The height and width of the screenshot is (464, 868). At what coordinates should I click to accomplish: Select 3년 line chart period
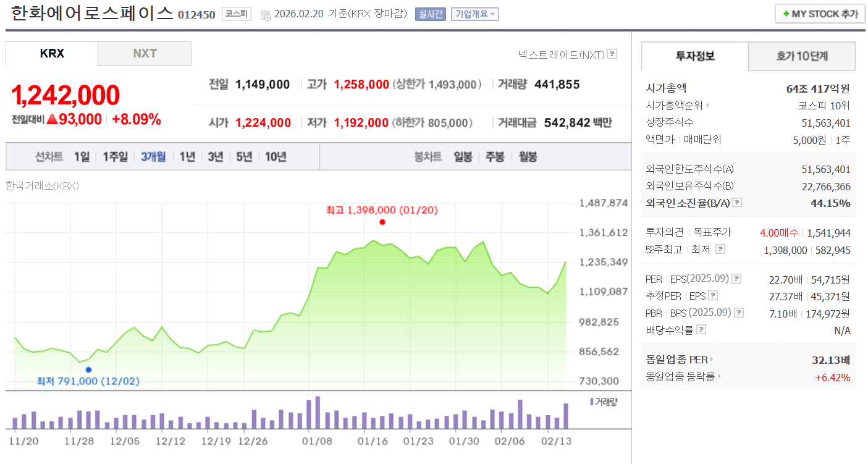[216, 157]
